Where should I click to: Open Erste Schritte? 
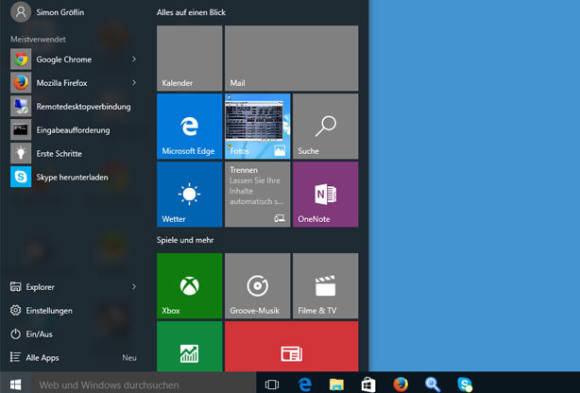click(74, 154)
